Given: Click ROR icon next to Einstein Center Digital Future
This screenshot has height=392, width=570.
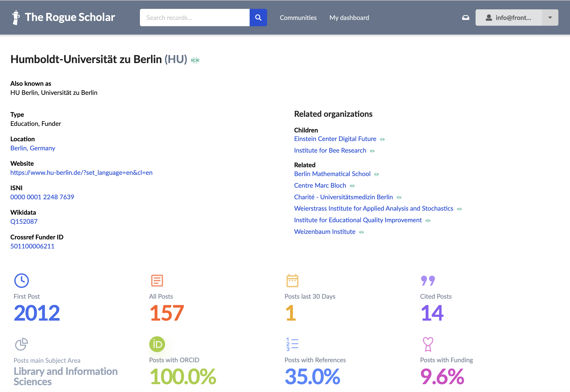Looking at the screenshot, I should pos(382,139).
